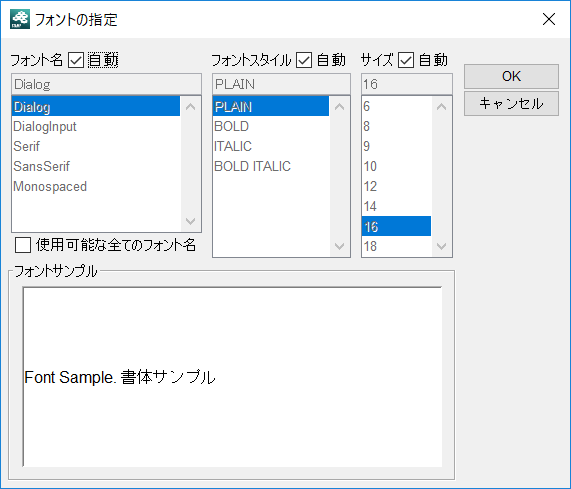Click the Font Sample preview text area
The image size is (571, 489).
coord(233,377)
